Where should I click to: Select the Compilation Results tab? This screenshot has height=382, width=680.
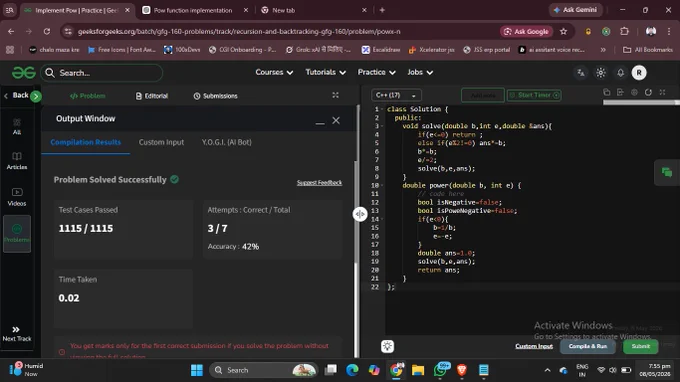coord(85,142)
